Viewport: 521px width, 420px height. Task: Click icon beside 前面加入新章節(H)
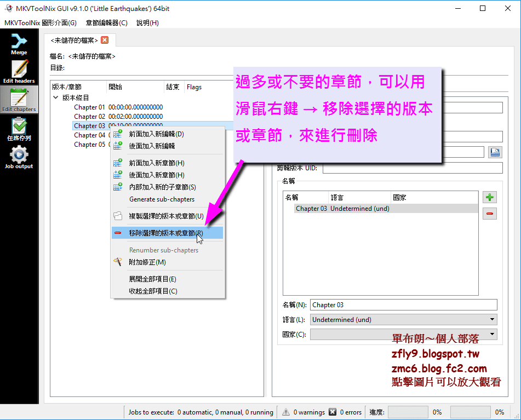[x=118, y=163]
